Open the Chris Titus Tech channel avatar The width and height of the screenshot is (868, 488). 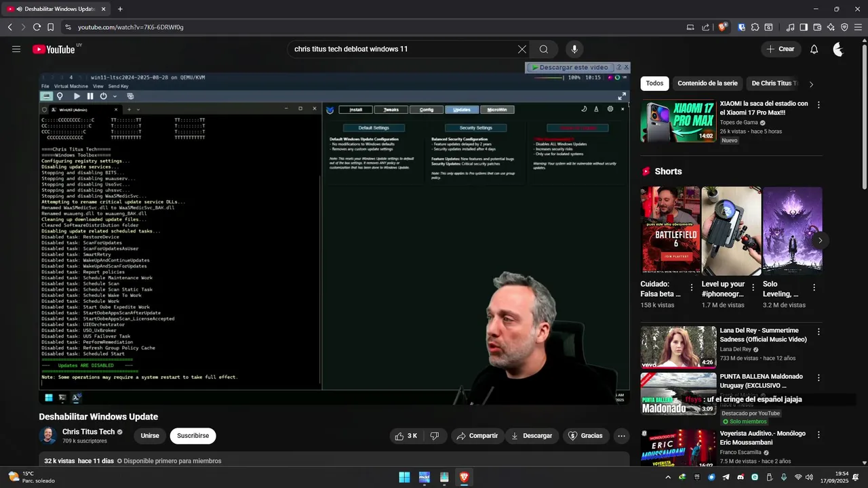tap(47, 436)
